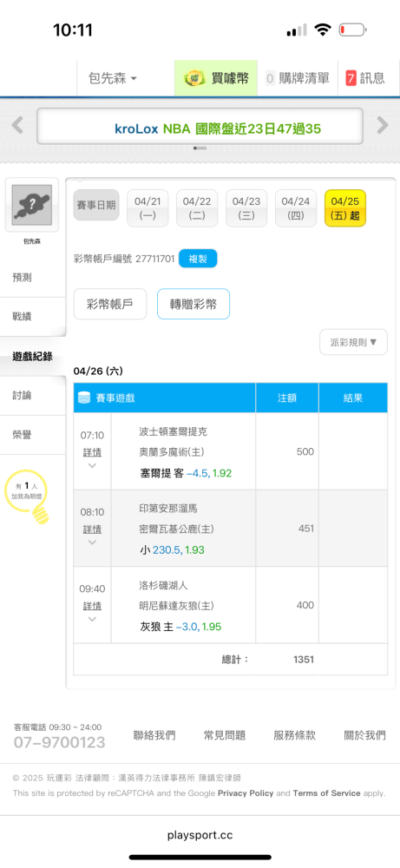Screen dimensions: 400x868
Task: Open the 包先森 account dropdown
Action: (x=113, y=78)
